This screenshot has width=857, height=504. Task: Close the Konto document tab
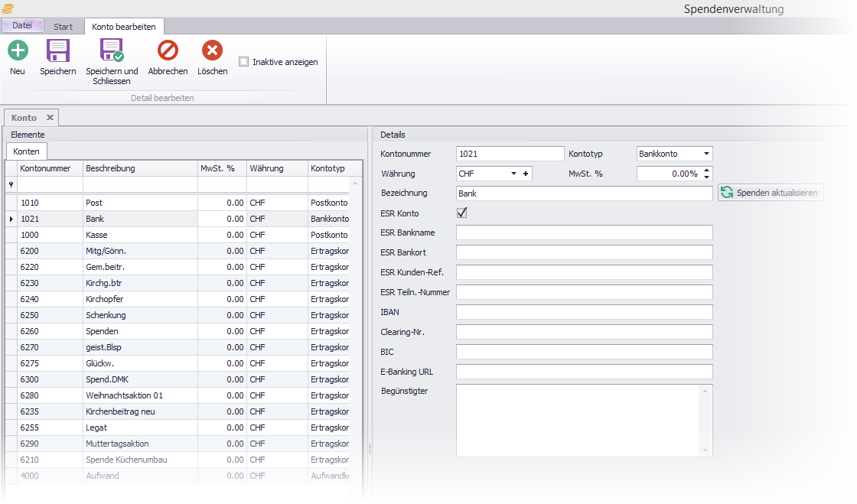point(50,118)
